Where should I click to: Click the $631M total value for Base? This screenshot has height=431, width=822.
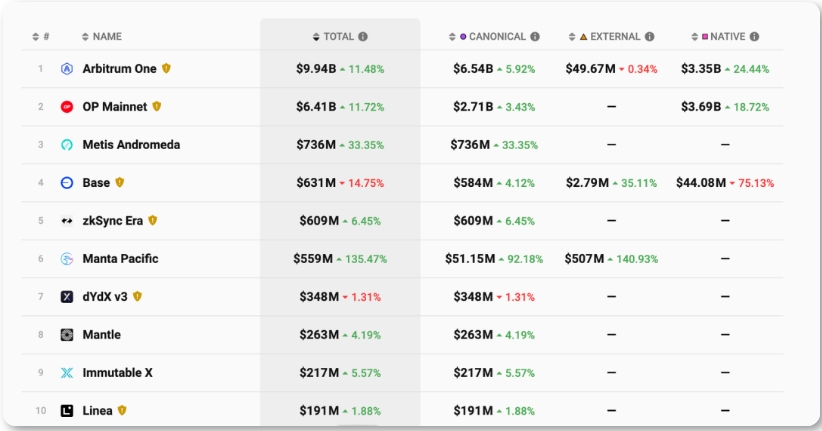[316, 183]
